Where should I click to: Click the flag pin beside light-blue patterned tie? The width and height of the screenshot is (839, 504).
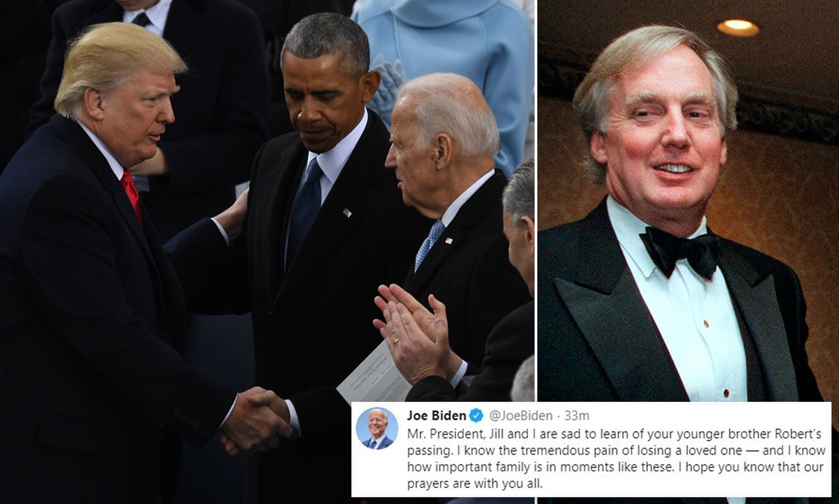point(449,241)
